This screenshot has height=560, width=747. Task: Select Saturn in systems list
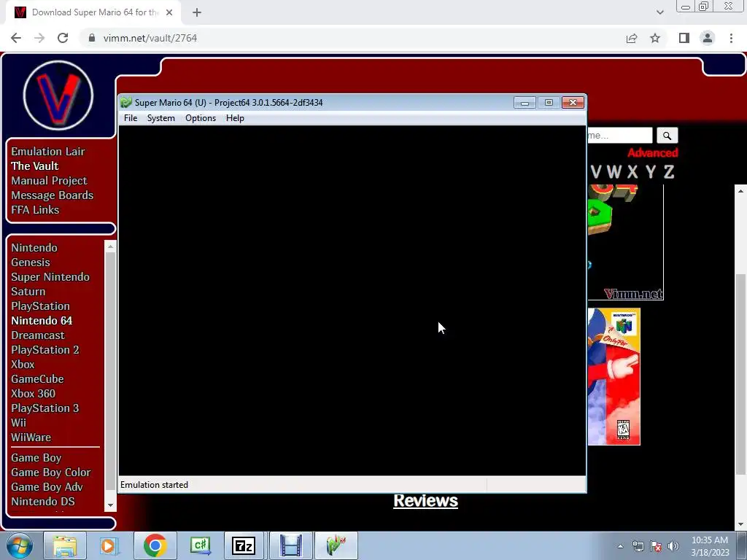click(x=28, y=292)
